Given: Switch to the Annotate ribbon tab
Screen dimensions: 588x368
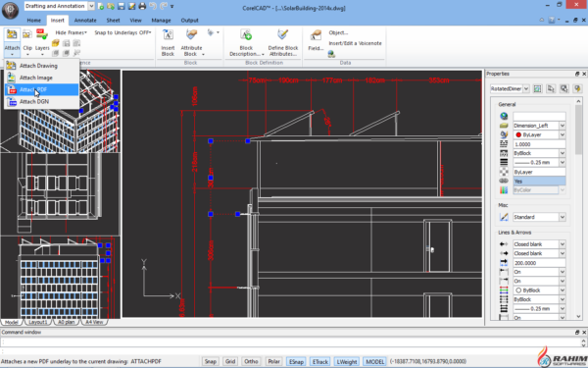Looking at the screenshot, I should (85, 21).
